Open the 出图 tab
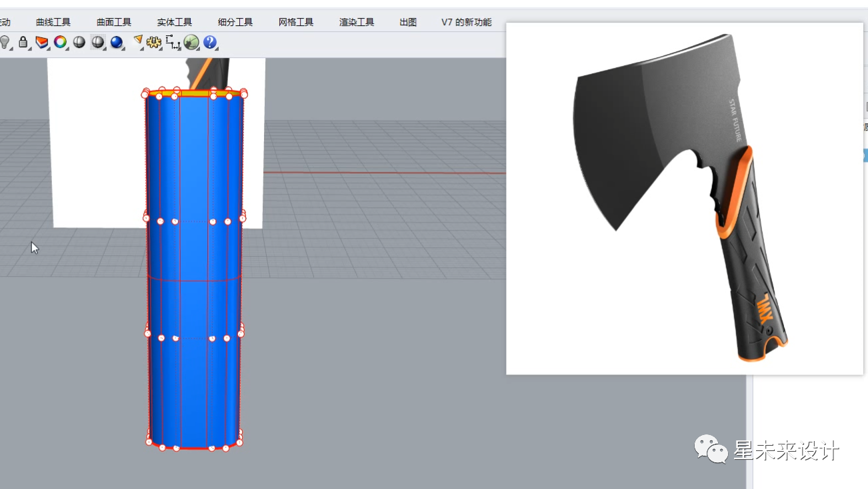Viewport: 868px width, 489px height. click(408, 22)
